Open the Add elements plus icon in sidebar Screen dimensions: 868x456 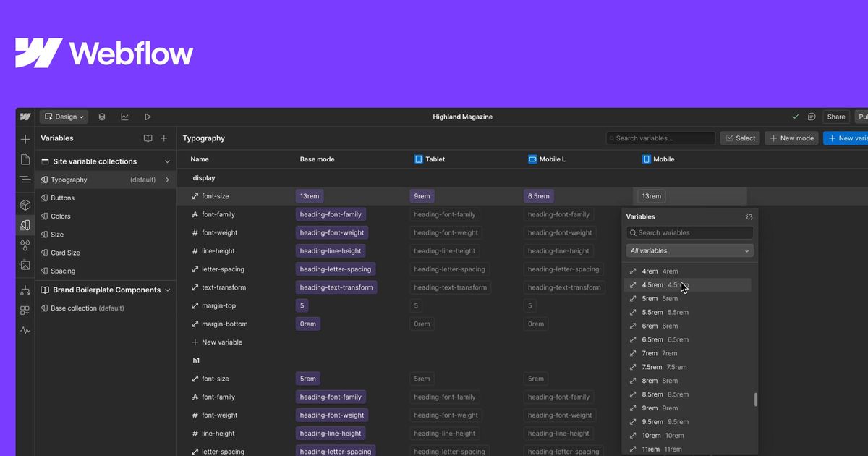[25, 139]
